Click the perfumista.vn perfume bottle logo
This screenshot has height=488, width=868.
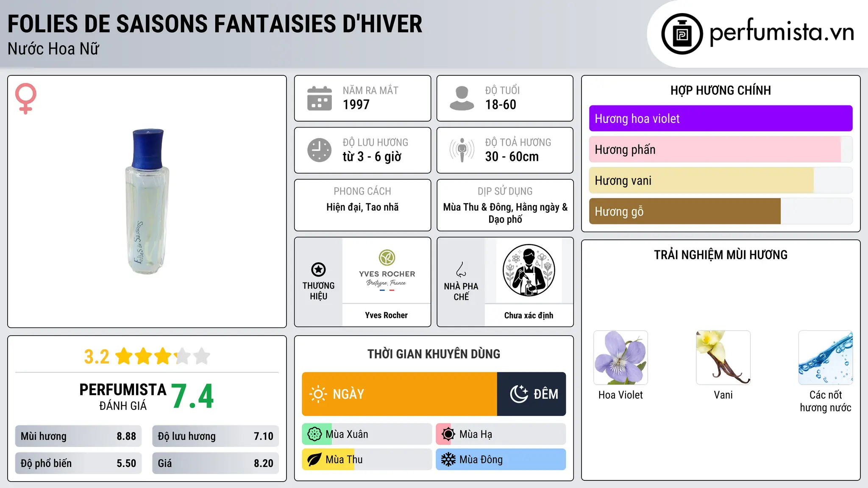[682, 34]
